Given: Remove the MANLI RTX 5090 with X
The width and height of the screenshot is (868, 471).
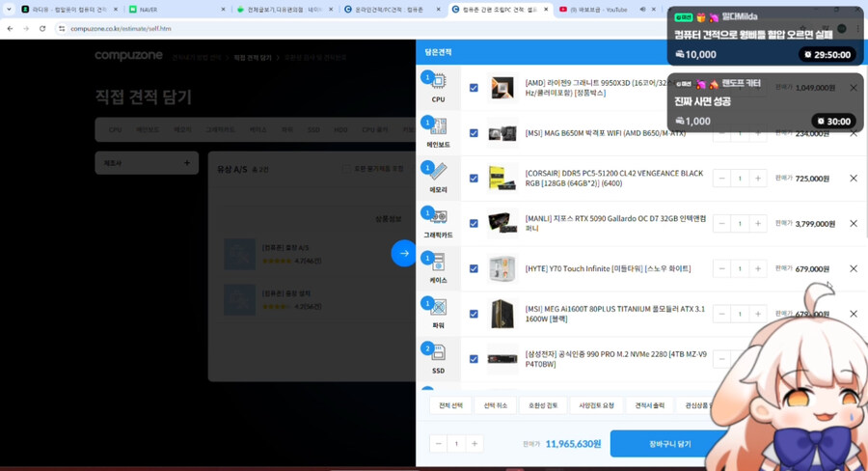Looking at the screenshot, I should point(854,223).
